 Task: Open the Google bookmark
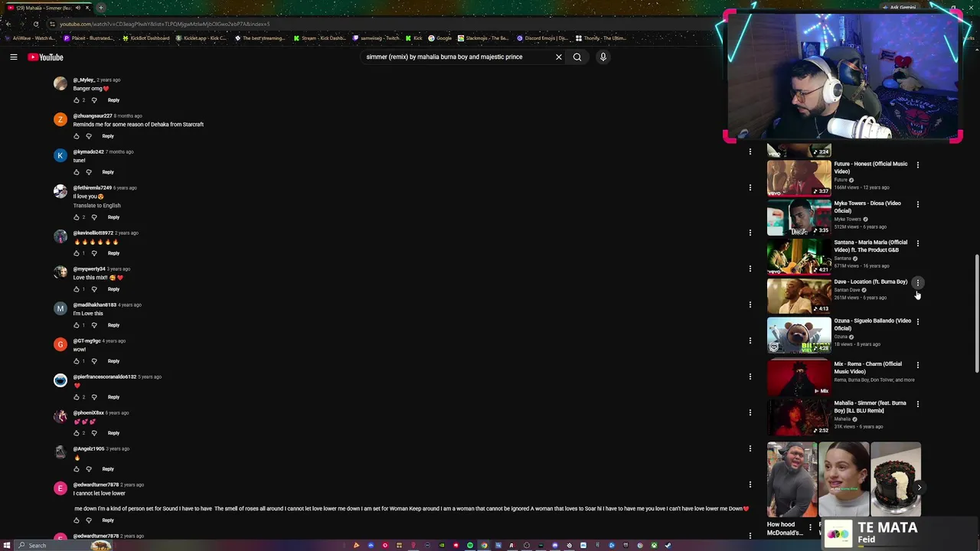(440, 38)
